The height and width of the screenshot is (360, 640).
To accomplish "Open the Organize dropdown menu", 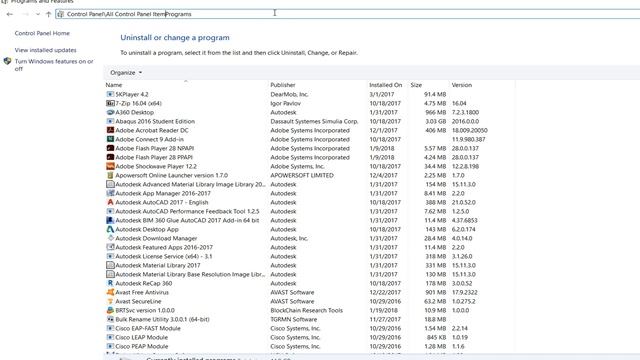I will point(126,73).
